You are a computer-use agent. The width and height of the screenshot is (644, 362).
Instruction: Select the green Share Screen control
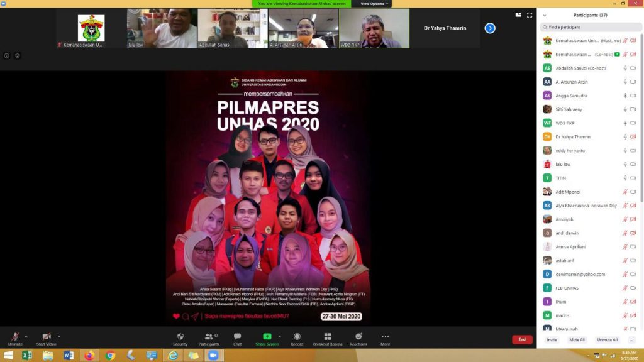pyautogui.click(x=266, y=336)
